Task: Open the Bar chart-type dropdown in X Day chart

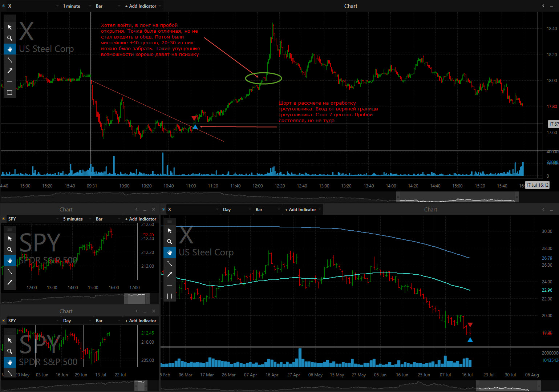Action: tap(267, 210)
